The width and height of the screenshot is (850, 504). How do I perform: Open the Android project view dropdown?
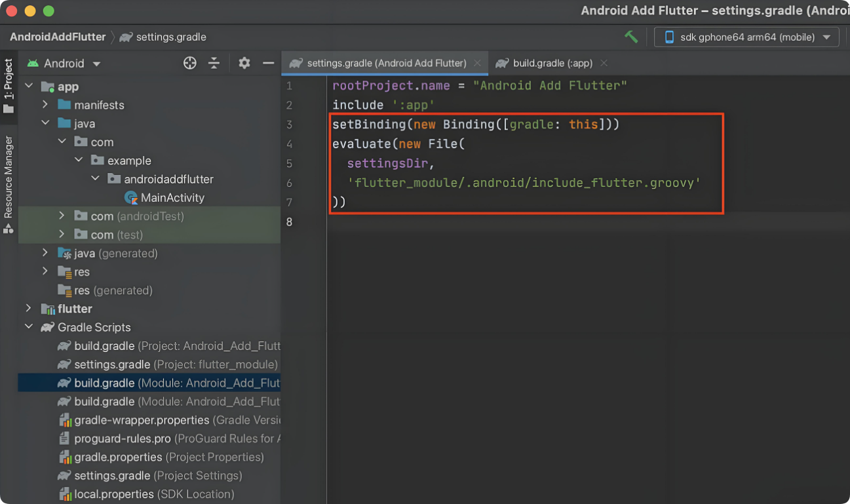[64, 64]
